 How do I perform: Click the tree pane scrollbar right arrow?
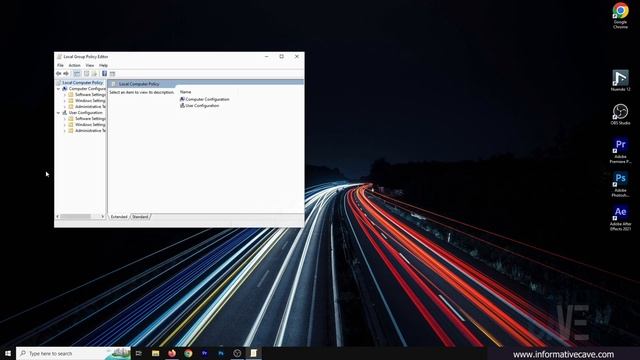103,217
